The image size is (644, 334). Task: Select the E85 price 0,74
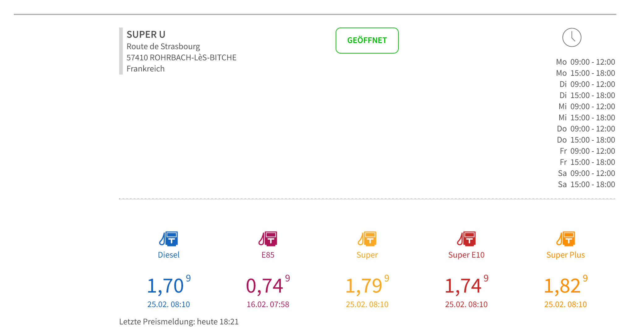(x=265, y=286)
